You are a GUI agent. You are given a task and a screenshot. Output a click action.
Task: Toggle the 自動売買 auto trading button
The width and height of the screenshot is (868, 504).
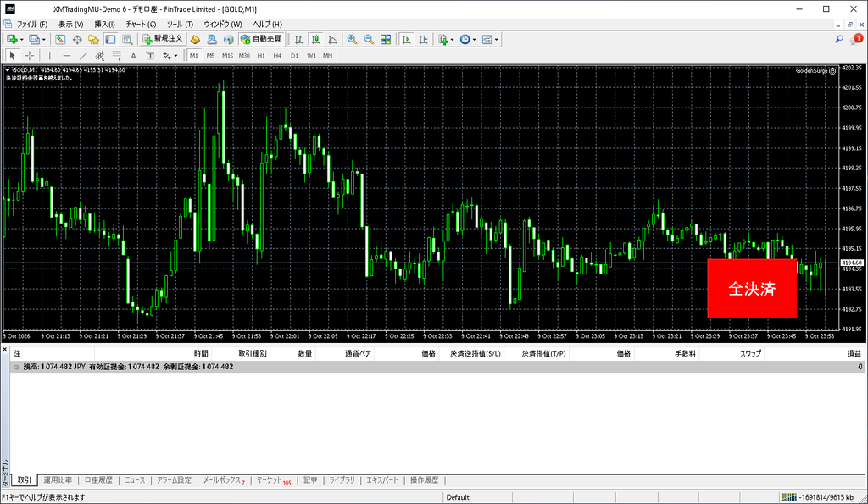[x=261, y=39]
